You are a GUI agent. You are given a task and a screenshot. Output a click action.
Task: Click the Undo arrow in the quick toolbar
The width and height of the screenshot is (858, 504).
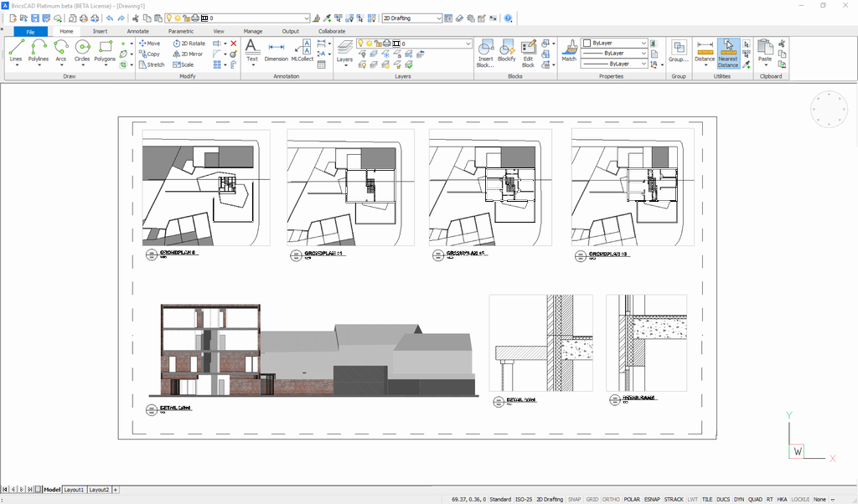pos(110,18)
